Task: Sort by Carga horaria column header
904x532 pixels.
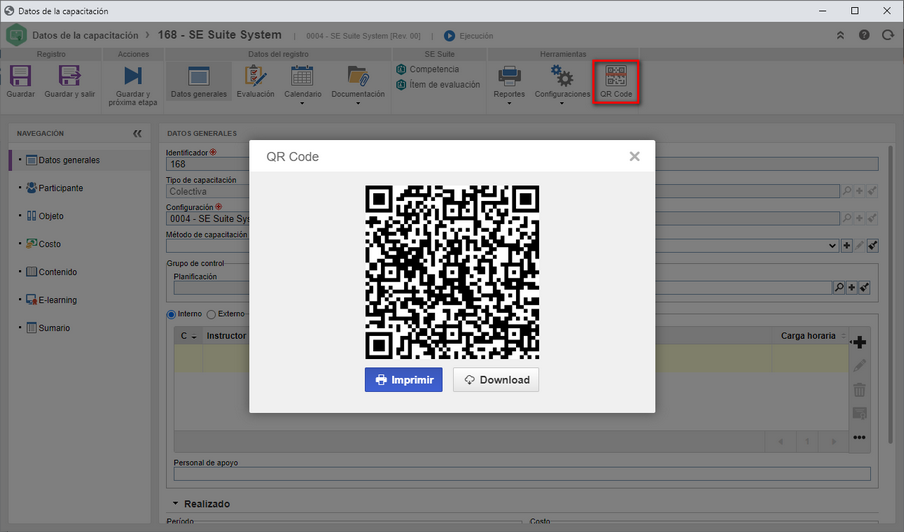Action: point(812,336)
